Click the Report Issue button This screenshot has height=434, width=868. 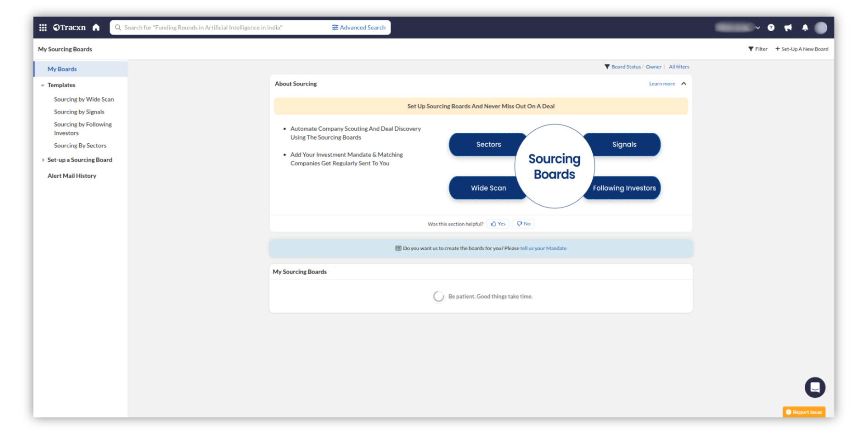pyautogui.click(x=804, y=412)
